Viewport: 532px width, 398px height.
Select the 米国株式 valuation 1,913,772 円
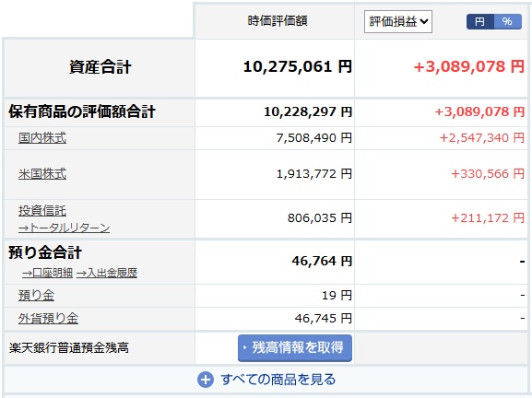point(313,174)
